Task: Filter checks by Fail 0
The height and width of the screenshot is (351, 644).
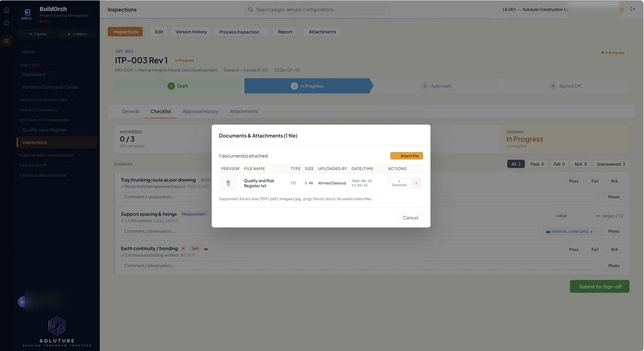Action: pos(559,164)
